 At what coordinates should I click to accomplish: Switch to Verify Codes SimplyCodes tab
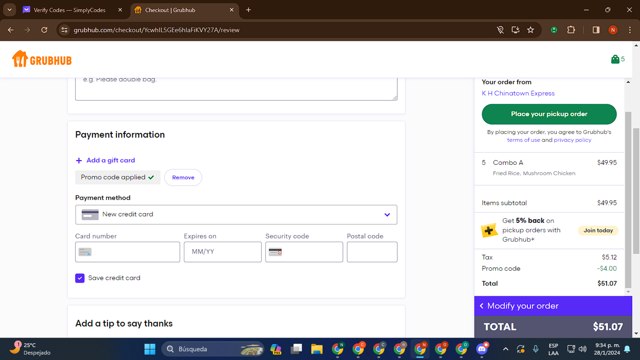(69, 10)
